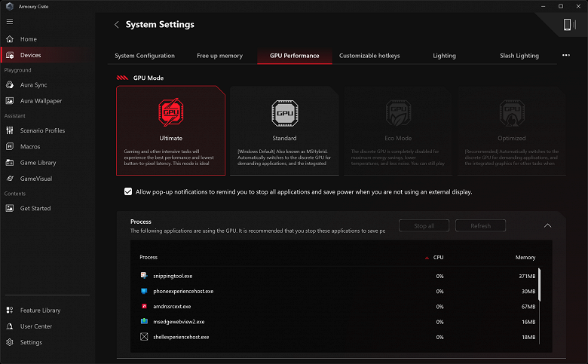The height and width of the screenshot is (364, 588).
Task: Click the Refresh button
Action: [480, 226]
